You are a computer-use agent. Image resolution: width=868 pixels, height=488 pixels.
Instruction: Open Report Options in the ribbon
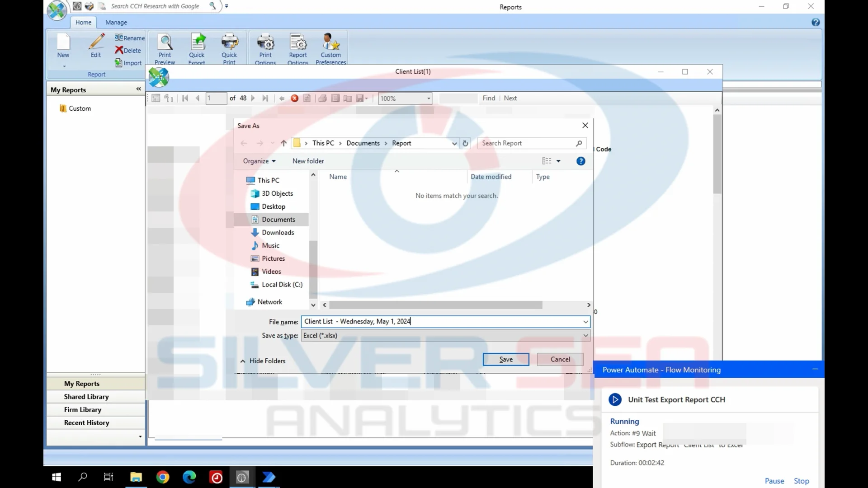tap(298, 49)
